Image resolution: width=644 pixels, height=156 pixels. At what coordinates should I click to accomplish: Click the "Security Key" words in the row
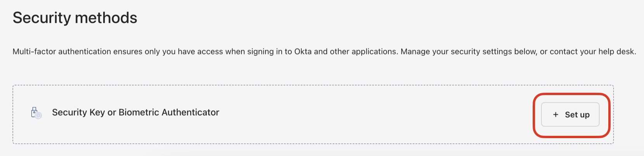pyautogui.click(x=78, y=113)
